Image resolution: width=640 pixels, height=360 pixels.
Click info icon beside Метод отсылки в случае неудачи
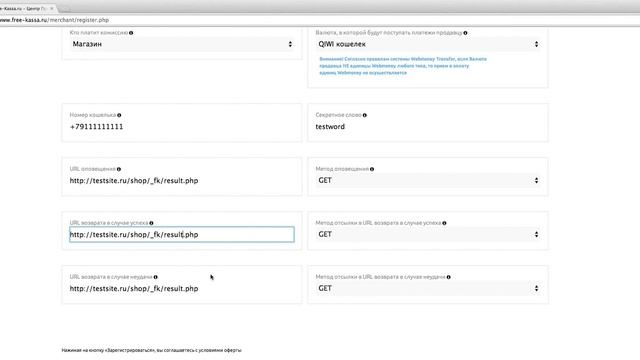click(x=449, y=277)
